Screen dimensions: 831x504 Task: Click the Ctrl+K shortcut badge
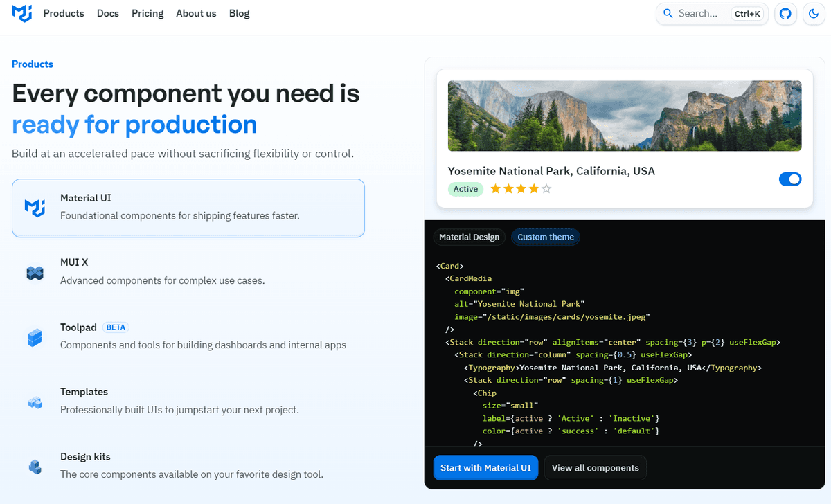click(748, 14)
